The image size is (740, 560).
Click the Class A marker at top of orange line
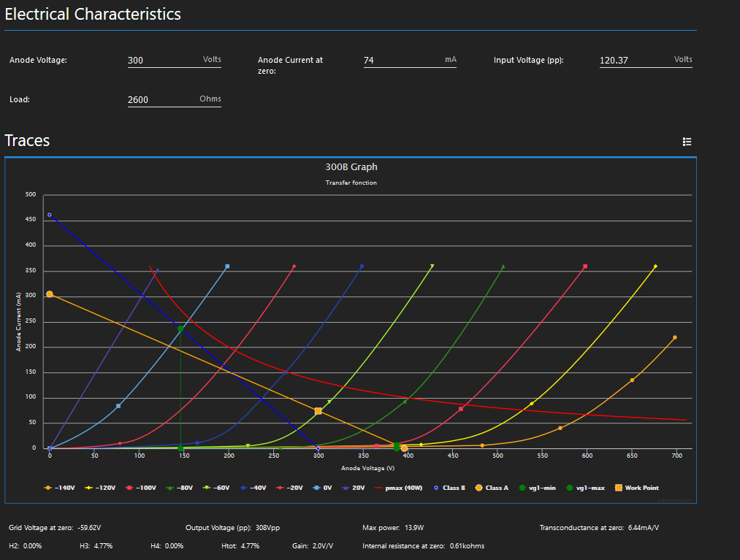click(x=50, y=294)
